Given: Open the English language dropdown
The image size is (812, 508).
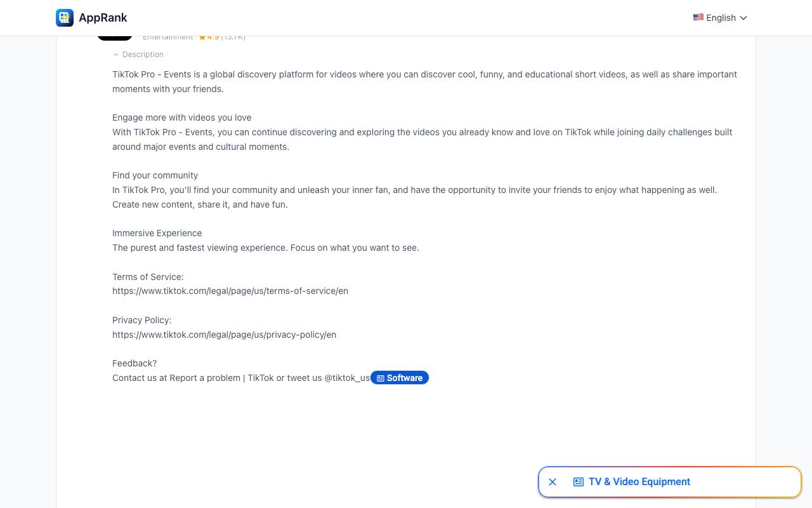Looking at the screenshot, I should pyautogui.click(x=720, y=18).
